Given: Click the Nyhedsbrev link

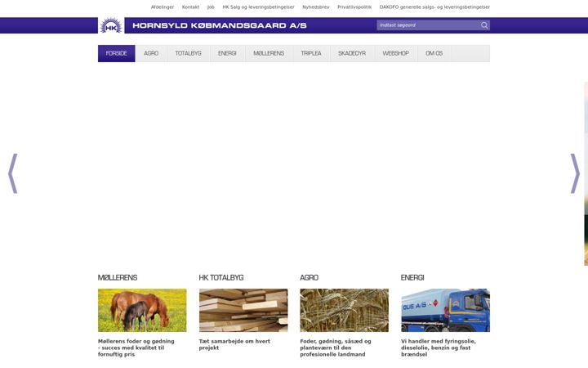Looking at the screenshot, I should (x=316, y=7).
